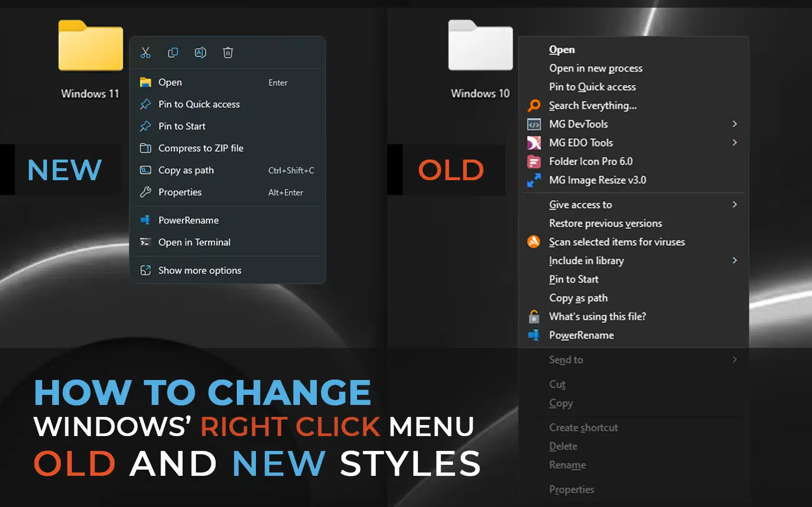Viewport: 812px width, 507px height.
Task: Select Properties with Alt+Enter shortcut
Action: (228, 192)
